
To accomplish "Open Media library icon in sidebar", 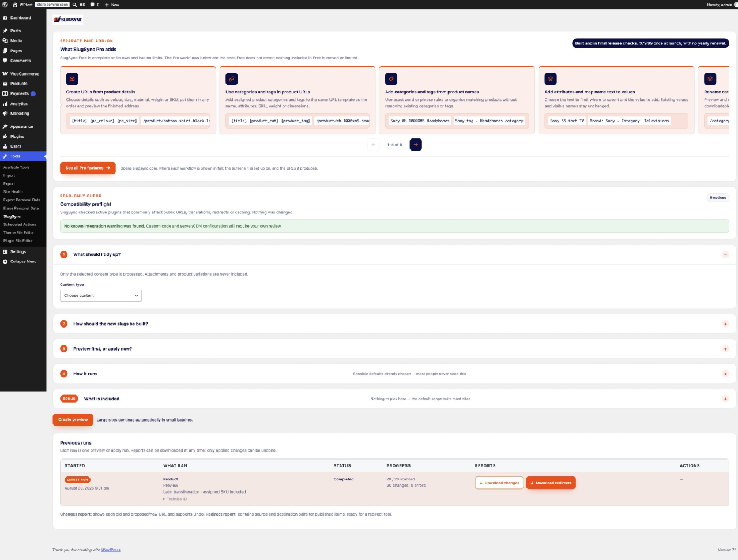I will pos(5,41).
